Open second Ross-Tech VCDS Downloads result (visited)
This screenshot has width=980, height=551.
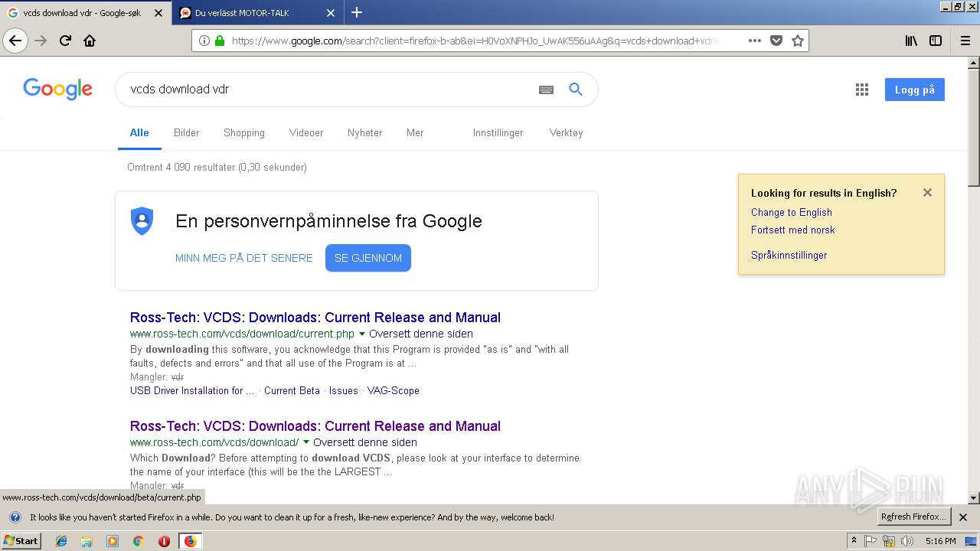pos(315,425)
